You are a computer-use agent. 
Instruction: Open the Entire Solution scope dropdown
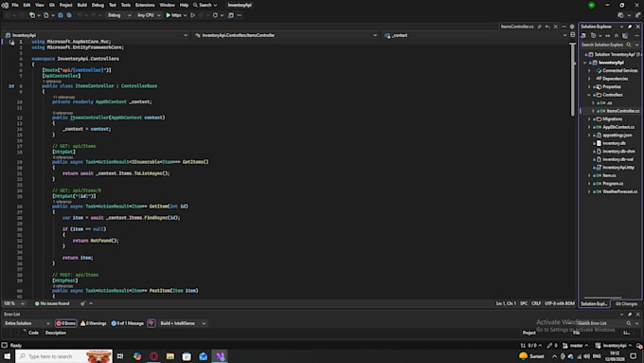[27, 323]
